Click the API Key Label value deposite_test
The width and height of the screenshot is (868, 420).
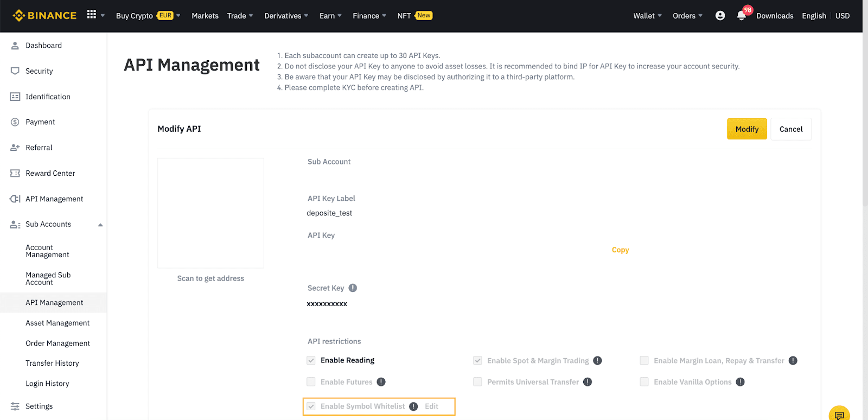329,213
